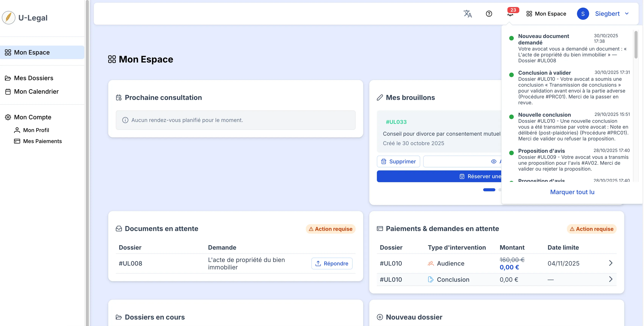This screenshot has height=326, width=644.
Task: Click the Mes Dossiers folder icon
Action: point(8,78)
